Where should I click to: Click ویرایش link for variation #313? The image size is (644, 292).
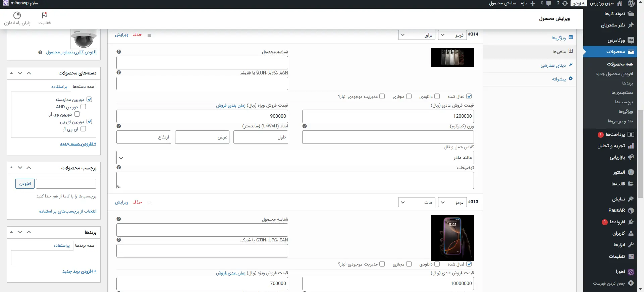point(122,202)
